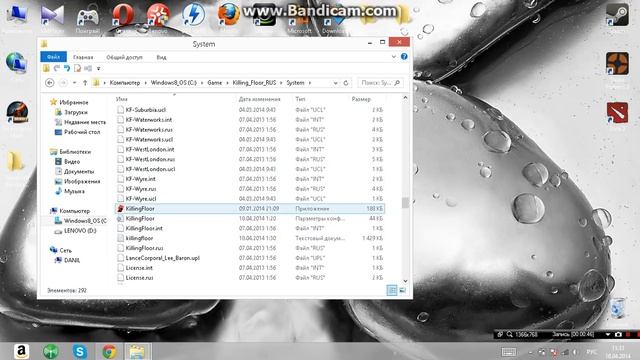Viewport: 640px width, 360px height.
Task: Refresh the folder view
Action: pyautogui.click(x=346, y=83)
